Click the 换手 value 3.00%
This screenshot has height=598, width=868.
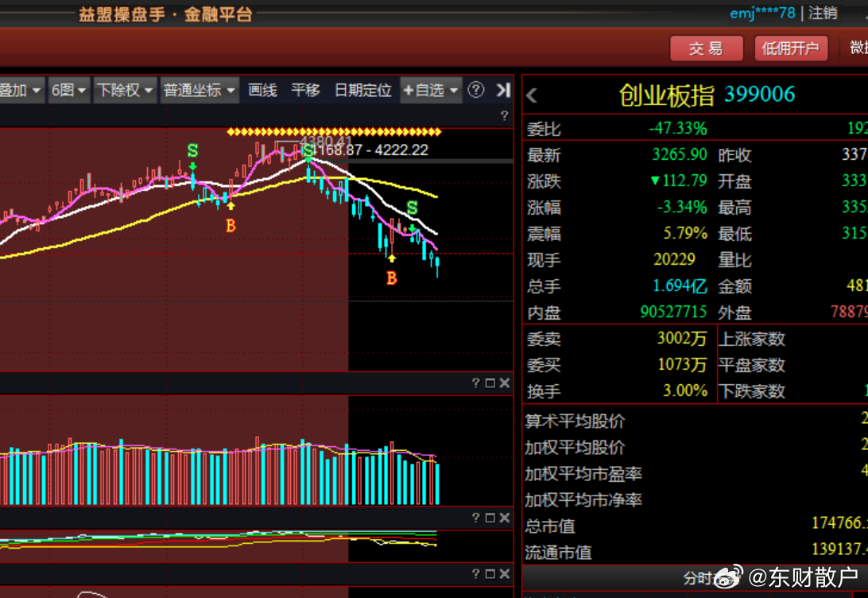[x=685, y=391]
